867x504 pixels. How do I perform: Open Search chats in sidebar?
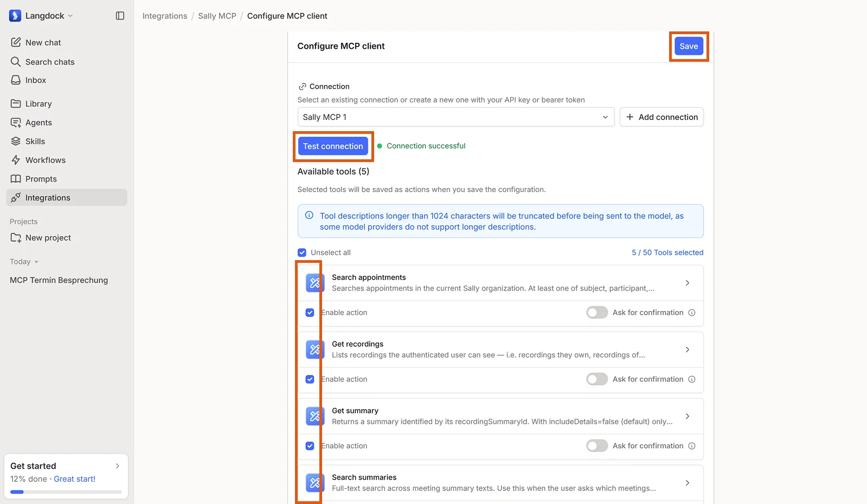click(x=67, y=62)
